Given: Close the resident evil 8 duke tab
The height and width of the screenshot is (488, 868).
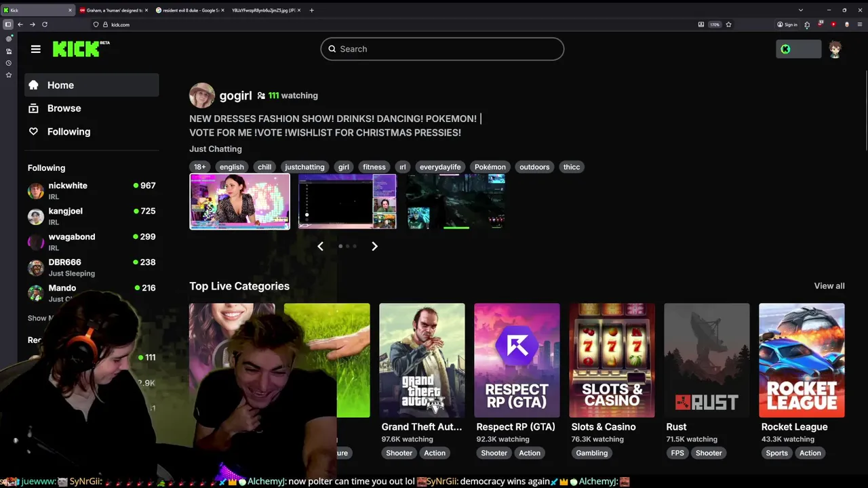Looking at the screenshot, I should coord(222,10).
